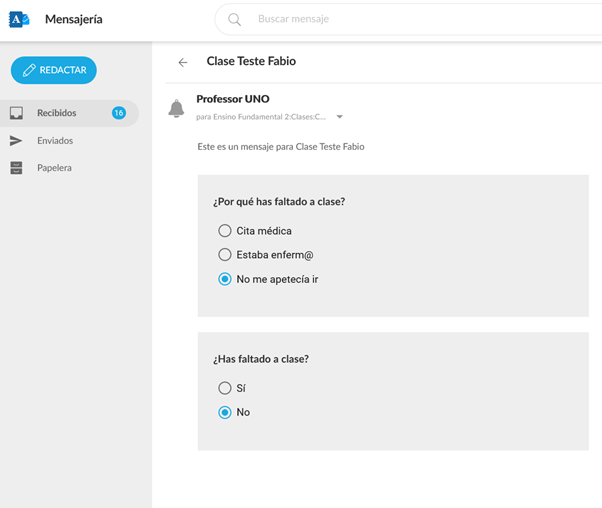Choose Sí for Has faltado a clase
602x508 pixels.
pyautogui.click(x=225, y=388)
